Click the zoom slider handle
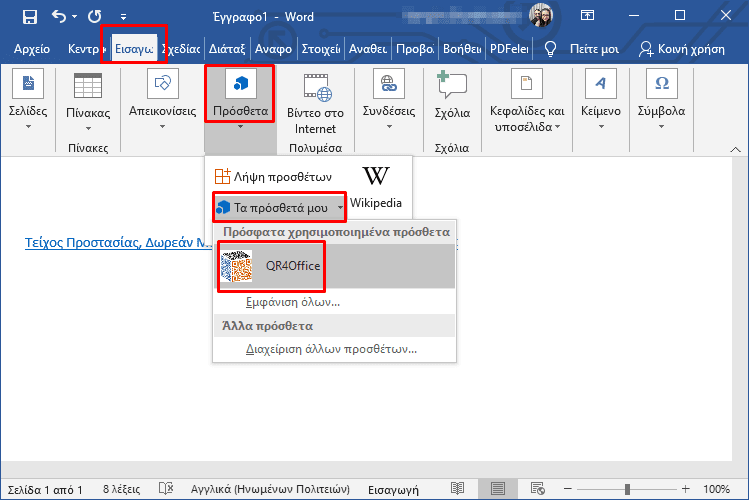Viewport: 749px width, 500px height. [x=627, y=489]
